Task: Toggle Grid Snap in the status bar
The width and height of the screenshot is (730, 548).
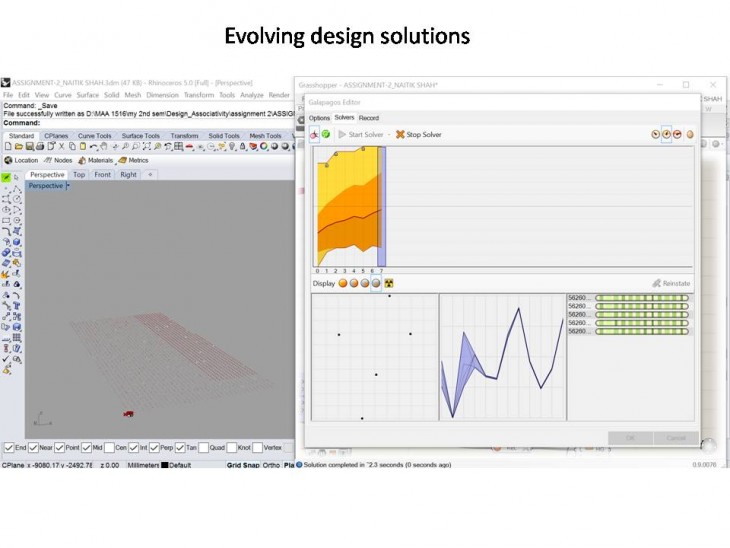Action: click(x=243, y=465)
